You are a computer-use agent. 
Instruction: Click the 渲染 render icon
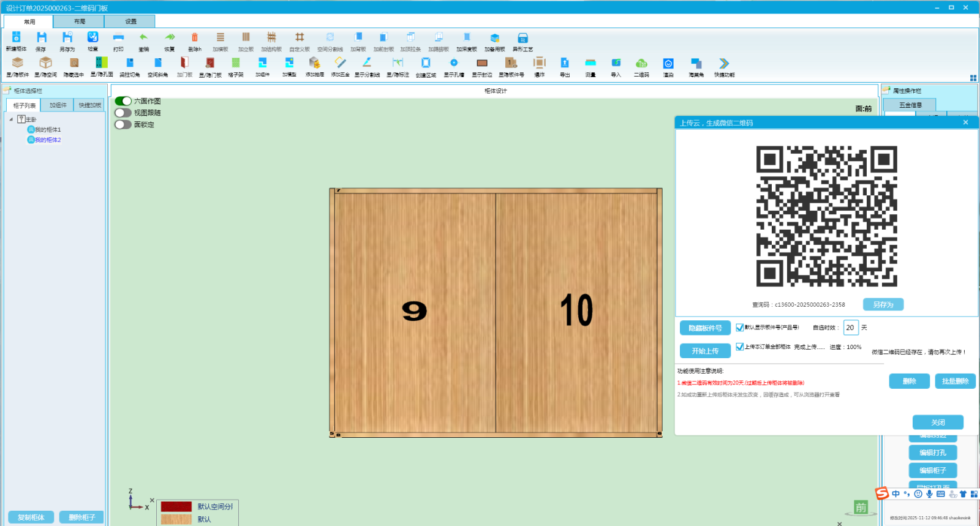tap(668, 64)
